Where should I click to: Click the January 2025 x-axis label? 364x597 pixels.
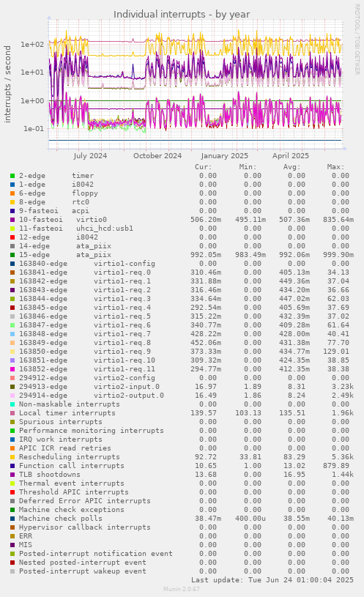224,156
